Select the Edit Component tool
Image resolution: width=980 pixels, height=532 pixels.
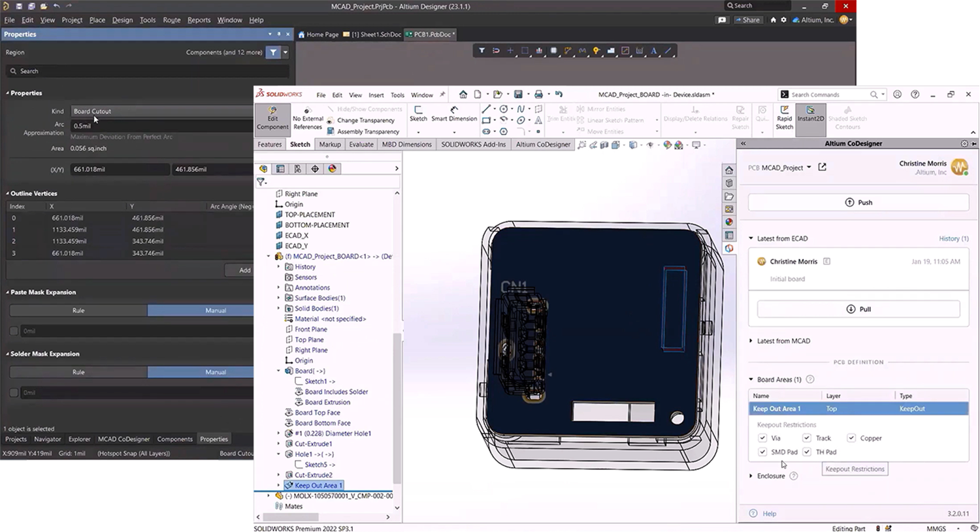coord(272,117)
